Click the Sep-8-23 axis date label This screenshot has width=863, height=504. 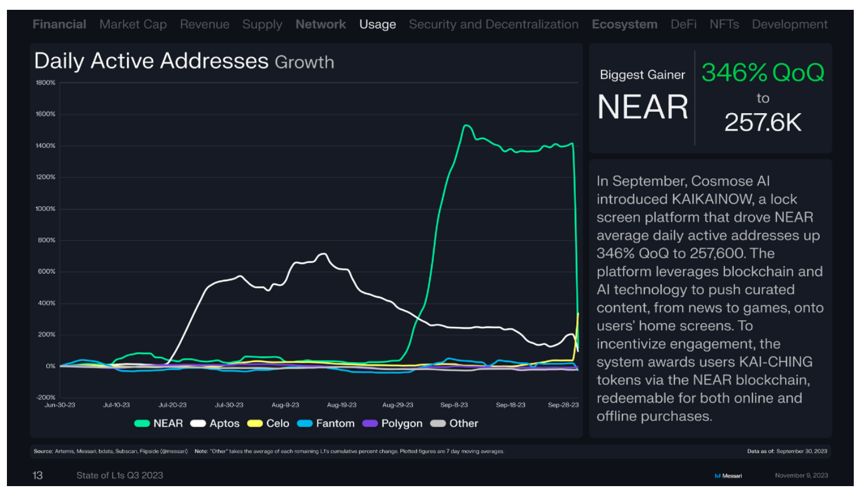[454, 405]
